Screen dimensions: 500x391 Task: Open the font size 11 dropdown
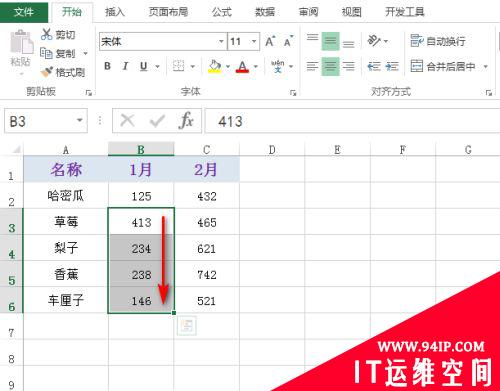pyautogui.click(x=254, y=41)
